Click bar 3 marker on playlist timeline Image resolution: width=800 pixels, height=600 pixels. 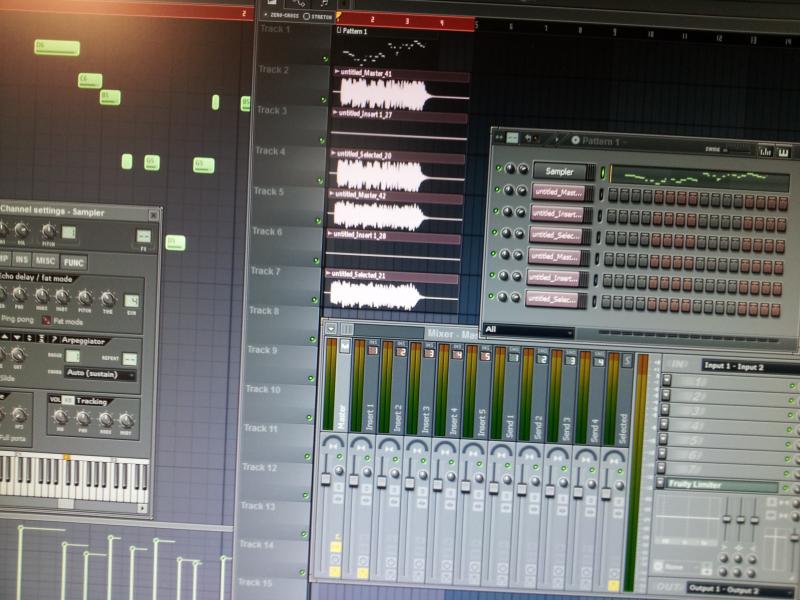(x=406, y=21)
